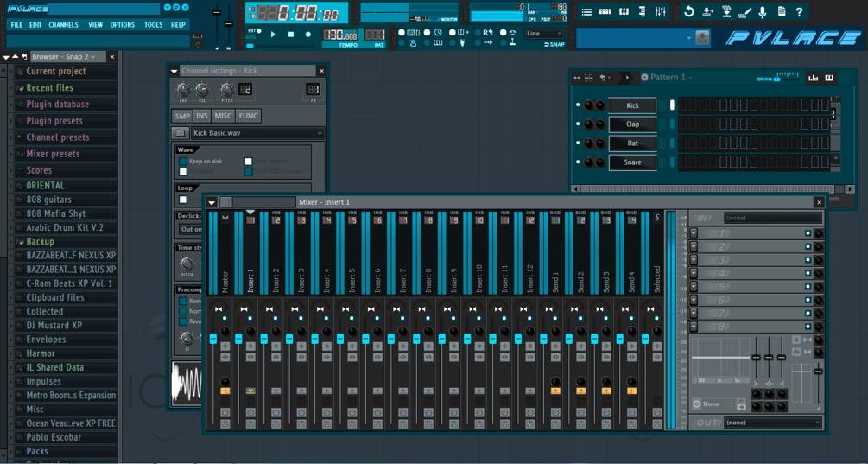Toggle Resample checkbox
Screen dimensions: 868x464
point(183,172)
